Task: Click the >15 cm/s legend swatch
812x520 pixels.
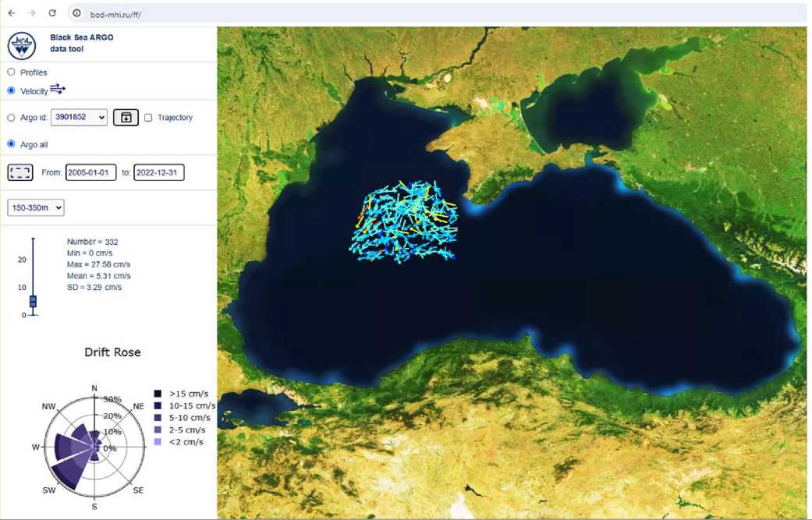Action: click(158, 394)
